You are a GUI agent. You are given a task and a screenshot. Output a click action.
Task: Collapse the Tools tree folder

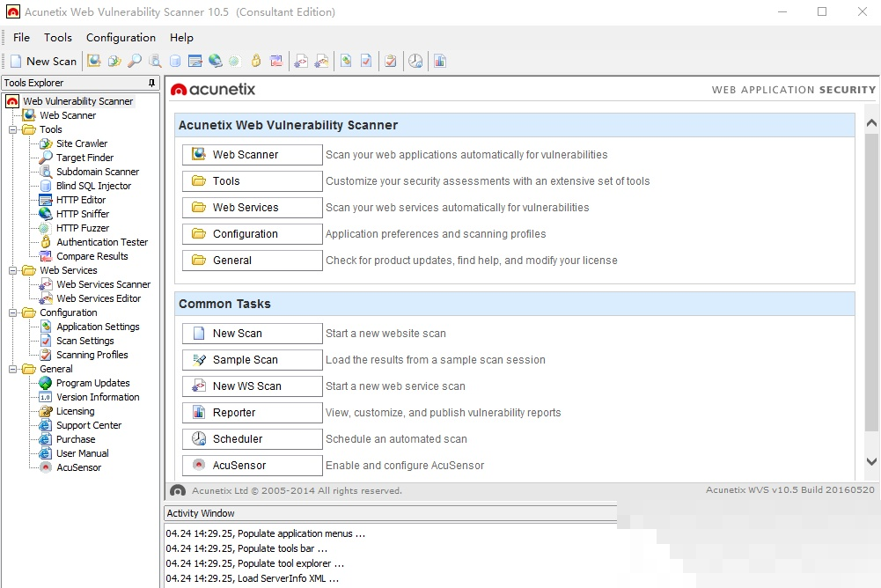point(13,130)
